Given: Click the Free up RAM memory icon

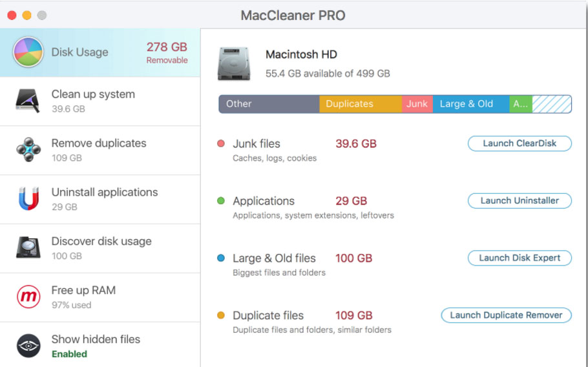Looking at the screenshot, I should 28,297.
